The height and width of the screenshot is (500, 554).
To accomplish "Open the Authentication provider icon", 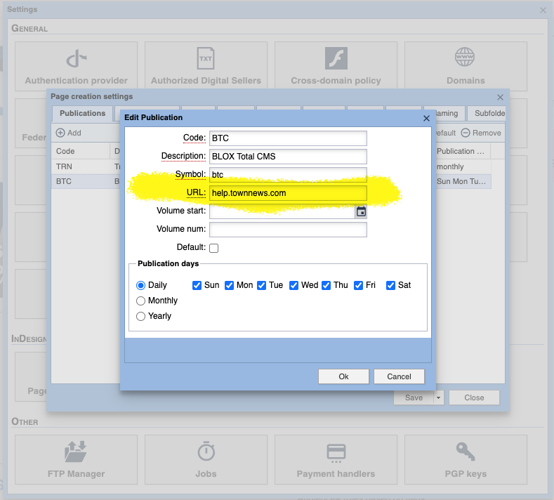I will pyautogui.click(x=76, y=58).
